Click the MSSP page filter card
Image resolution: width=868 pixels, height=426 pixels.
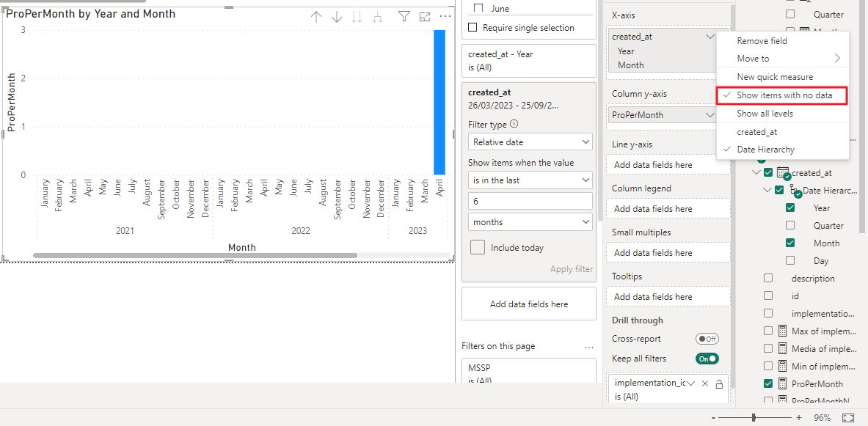(x=529, y=370)
